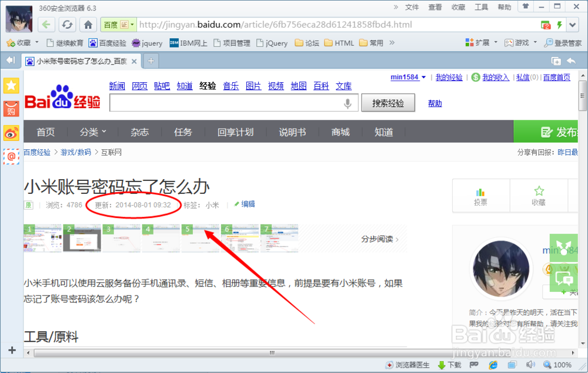
Task: Open 下载 downloads in status bar
Action: tap(449, 365)
